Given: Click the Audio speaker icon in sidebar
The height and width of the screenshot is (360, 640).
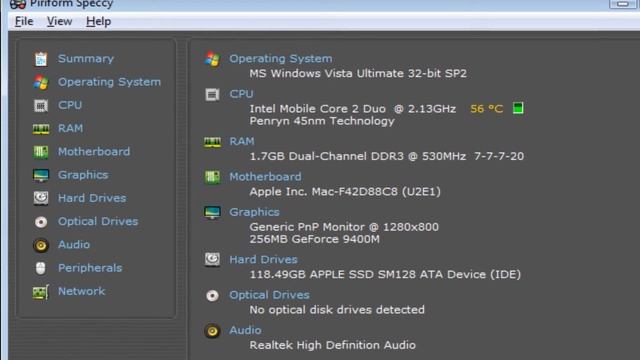Looking at the screenshot, I should [41, 245].
